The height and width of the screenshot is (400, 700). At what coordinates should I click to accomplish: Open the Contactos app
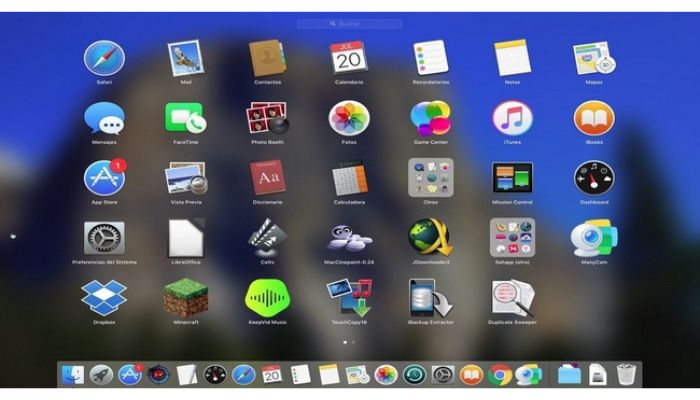(267, 58)
